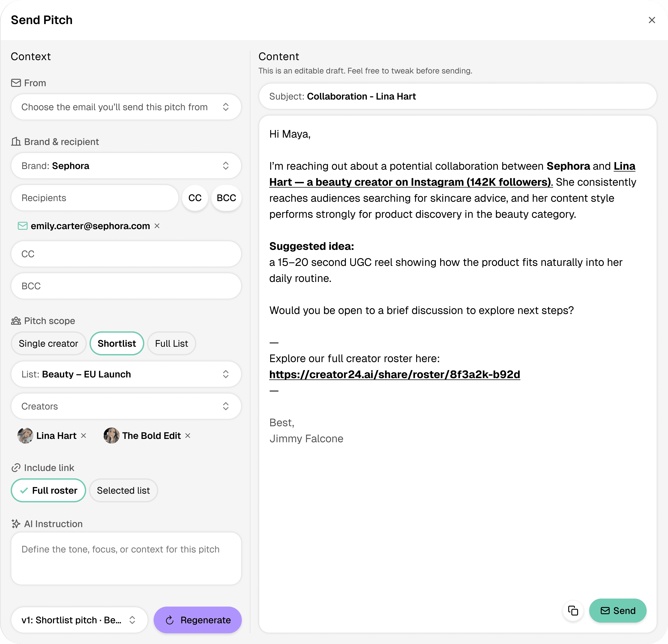Open the From email dropdown
The width and height of the screenshot is (668, 644).
coord(126,107)
